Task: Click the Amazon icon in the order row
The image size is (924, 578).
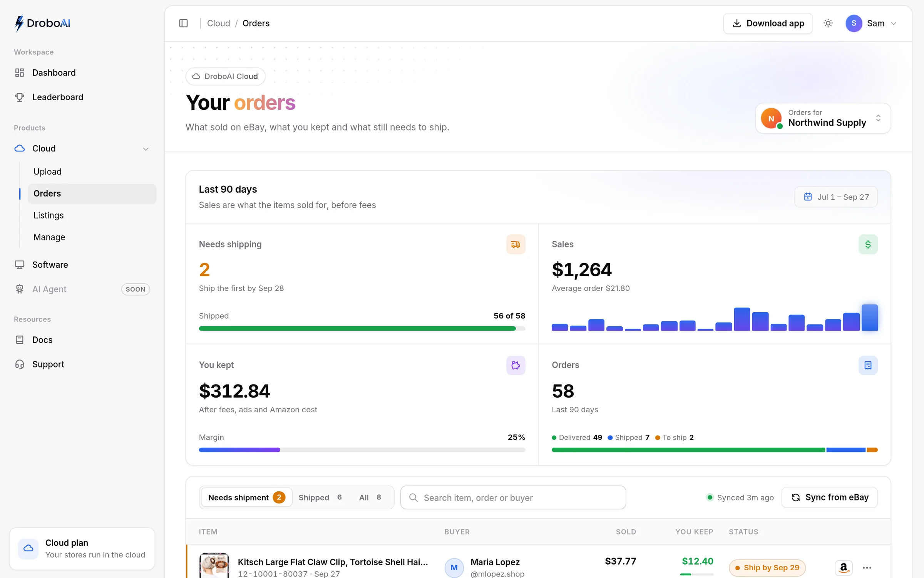Action: click(x=844, y=568)
